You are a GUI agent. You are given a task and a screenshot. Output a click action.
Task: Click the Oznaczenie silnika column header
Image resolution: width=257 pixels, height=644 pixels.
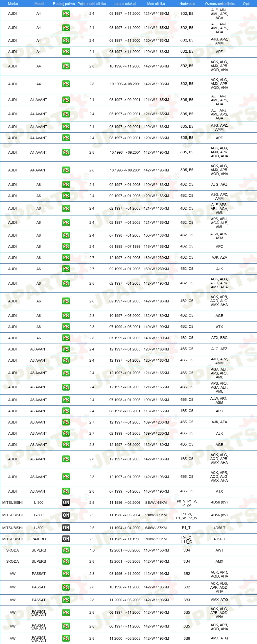[220, 4]
